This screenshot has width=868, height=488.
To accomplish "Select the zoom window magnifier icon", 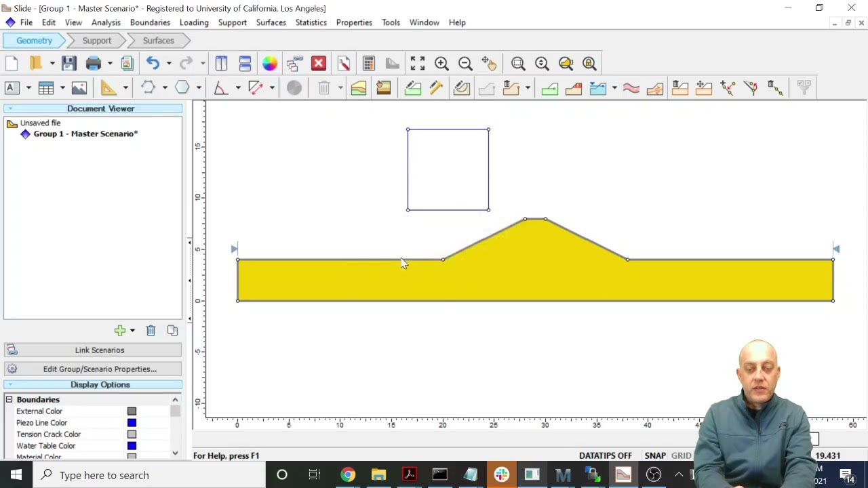I will 518,64.
